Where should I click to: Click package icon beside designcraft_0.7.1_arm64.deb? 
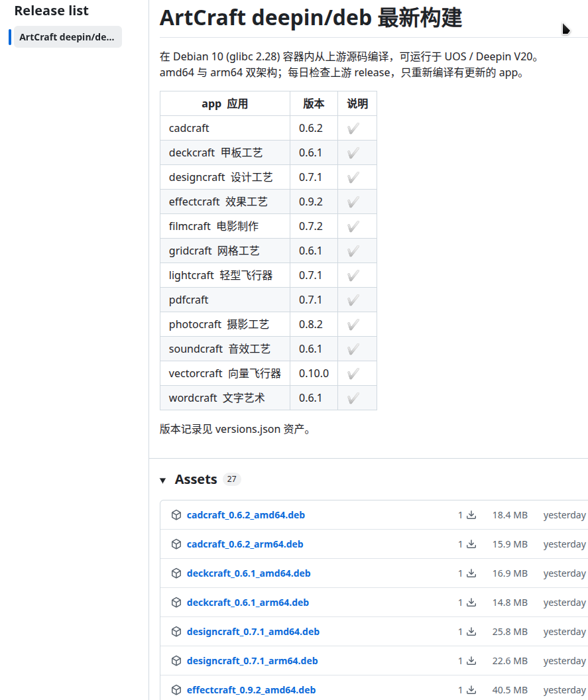(x=176, y=661)
